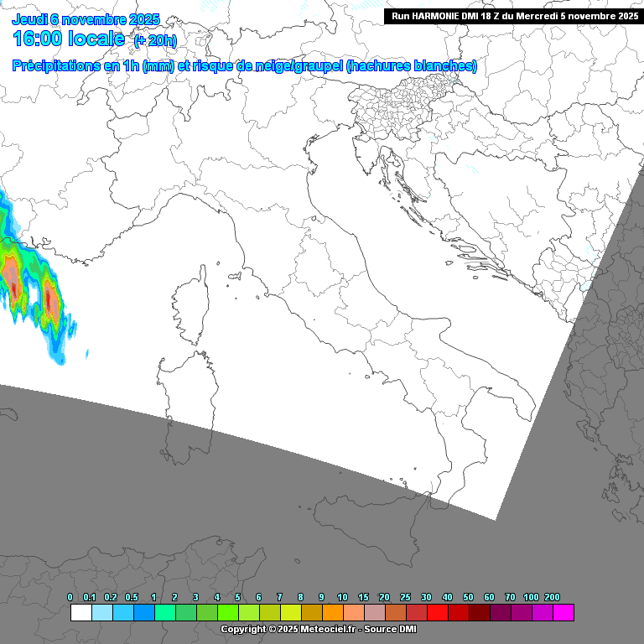Click the "Précipitations en 1h (mm)" title
644x644 pixels.
pos(92,66)
